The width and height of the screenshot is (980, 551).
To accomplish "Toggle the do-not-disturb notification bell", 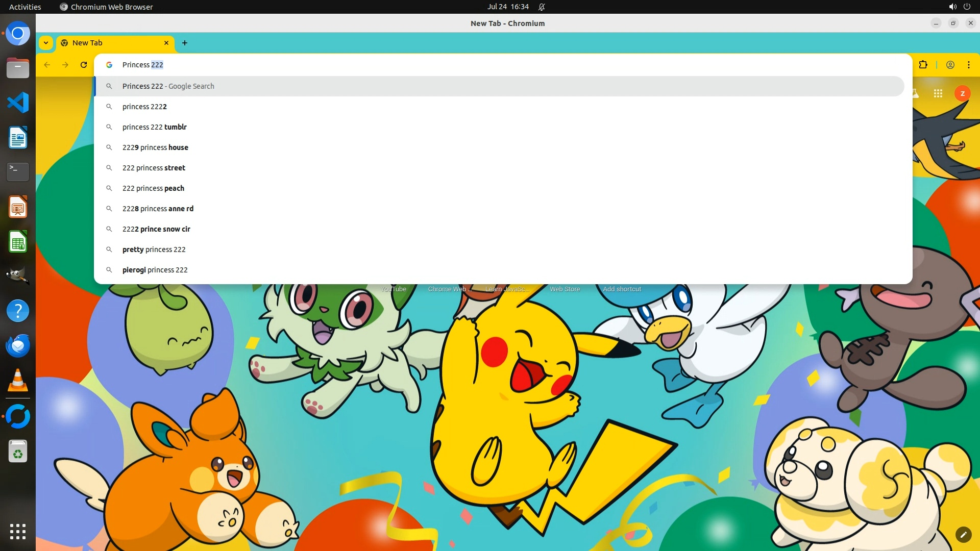I will pyautogui.click(x=542, y=7).
